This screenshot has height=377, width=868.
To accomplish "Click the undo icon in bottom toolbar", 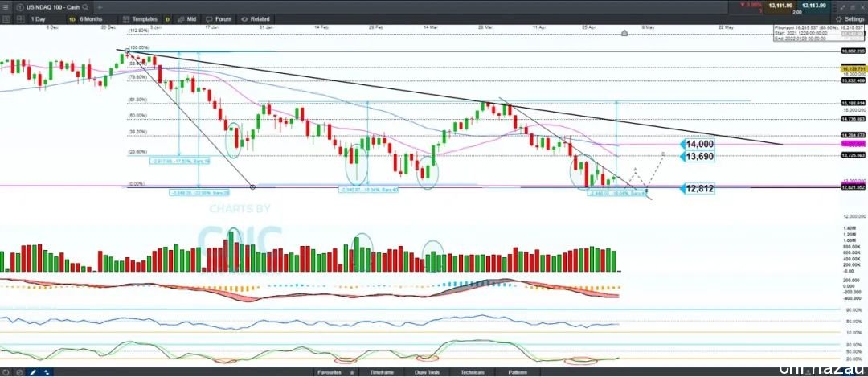I will (6, 372).
